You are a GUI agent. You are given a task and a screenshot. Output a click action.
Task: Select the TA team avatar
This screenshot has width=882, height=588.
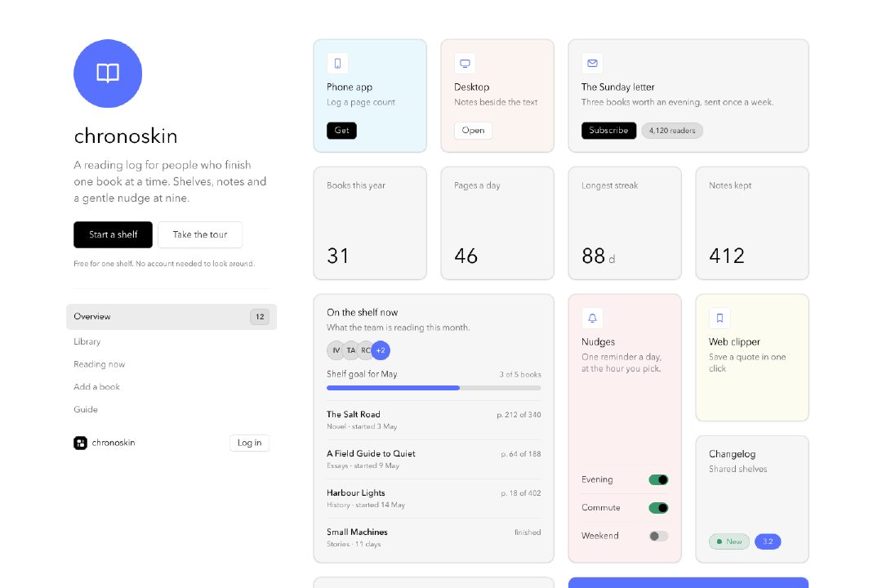click(x=351, y=350)
